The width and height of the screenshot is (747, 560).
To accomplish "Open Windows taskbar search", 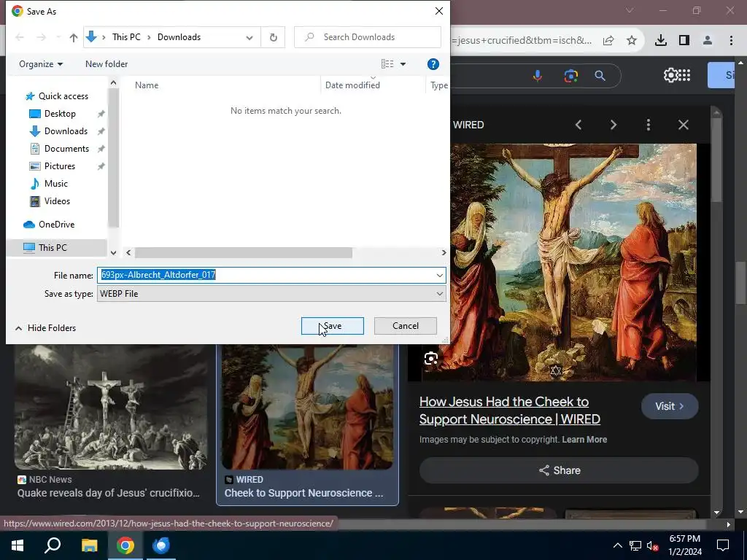I will click(x=53, y=545).
